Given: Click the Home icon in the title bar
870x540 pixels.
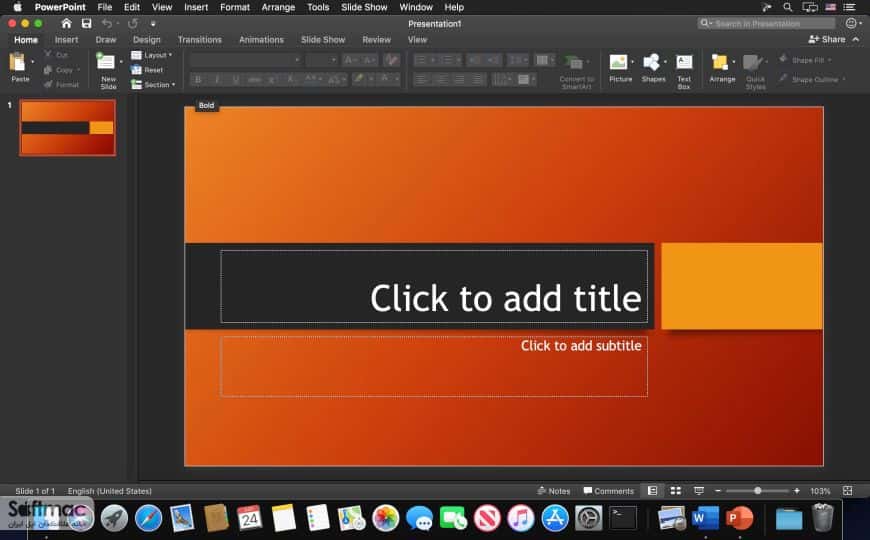Looking at the screenshot, I should 67,23.
